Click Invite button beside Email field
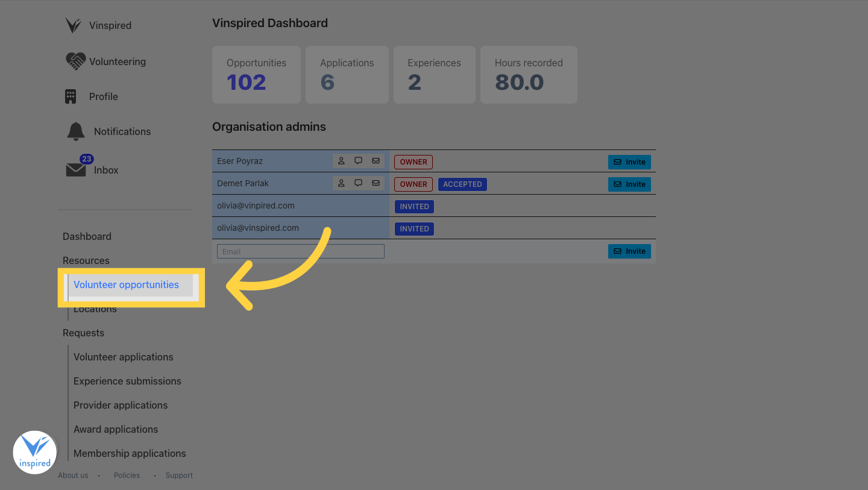The height and width of the screenshot is (490, 868). tap(629, 251)
